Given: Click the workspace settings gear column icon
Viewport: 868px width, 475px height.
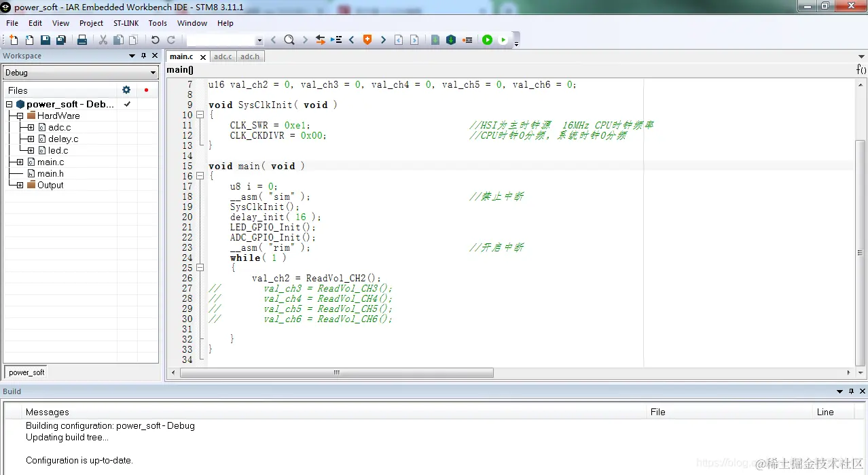Looking at the screenshot, I should (126, 90).
